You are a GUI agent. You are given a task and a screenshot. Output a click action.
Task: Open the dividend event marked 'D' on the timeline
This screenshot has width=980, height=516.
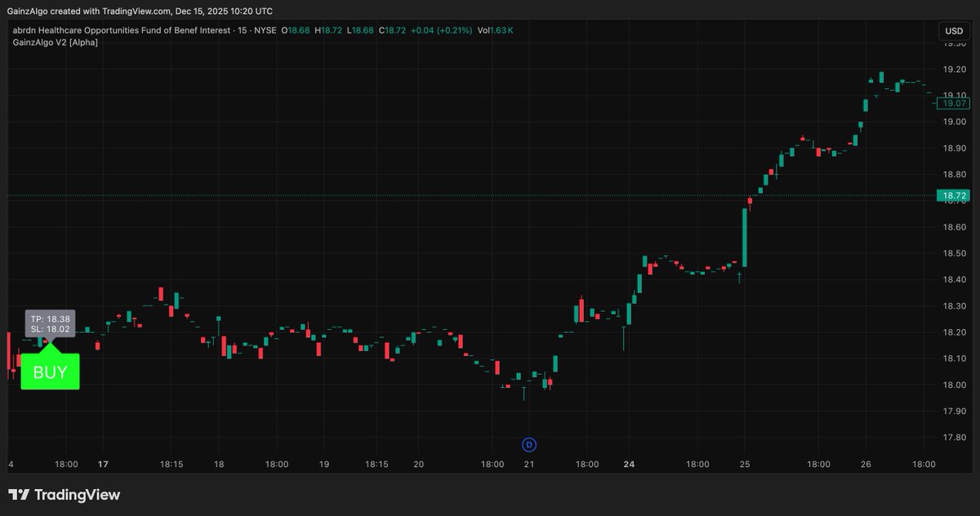528,444
